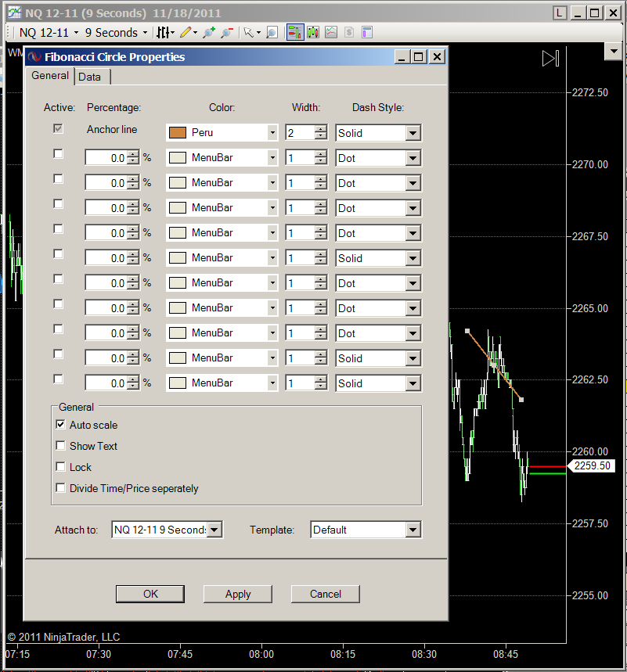Select the cursor pointer tool icon
627x672 pixels.
tap(248, 33)
